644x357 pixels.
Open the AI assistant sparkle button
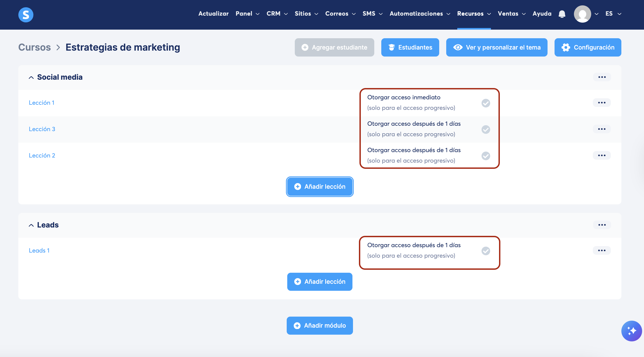coord(631,331)
